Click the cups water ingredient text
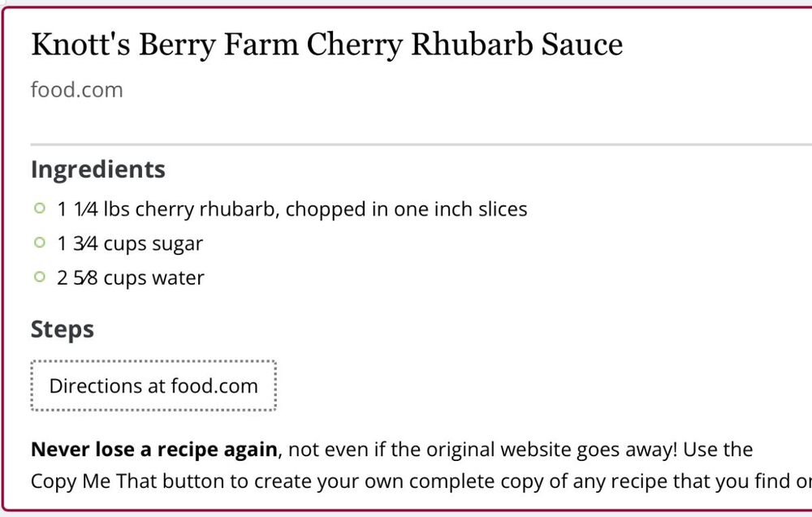 click(153, 278)
